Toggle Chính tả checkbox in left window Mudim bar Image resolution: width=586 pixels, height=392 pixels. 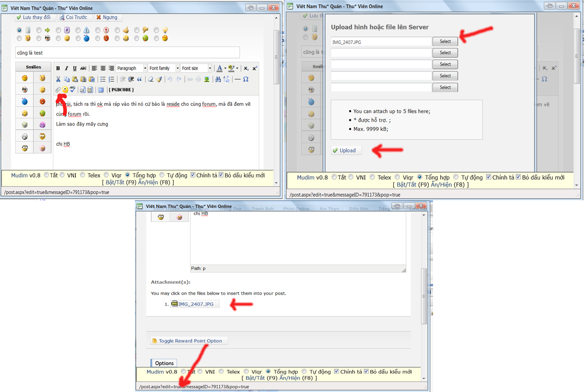click(193, 175)
